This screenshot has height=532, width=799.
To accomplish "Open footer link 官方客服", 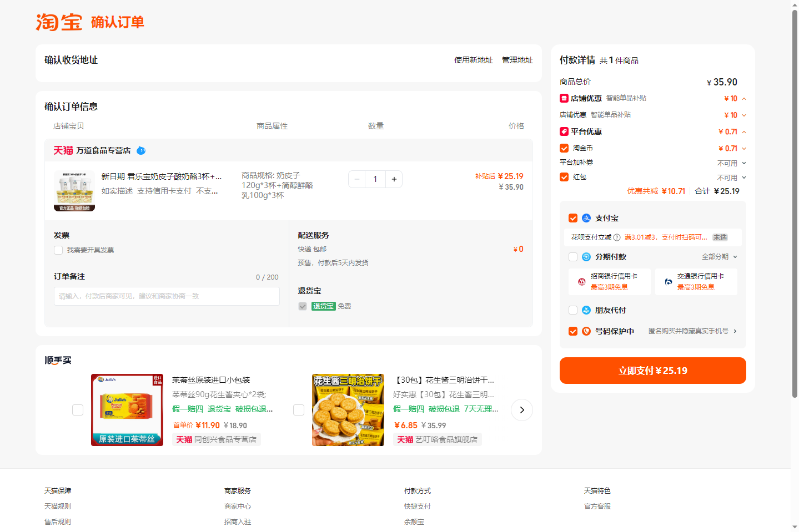I will pos(597,506).
